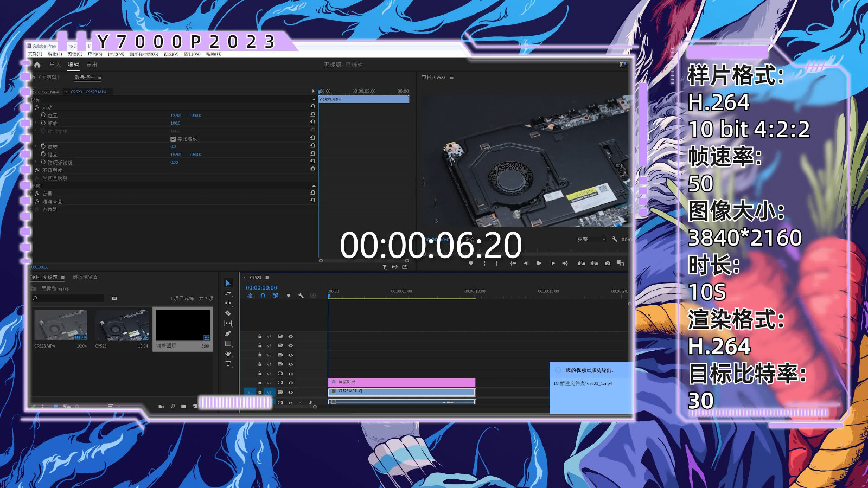Select the Type tool
Viewport: 868px width, 488px height.
point(228,363)
